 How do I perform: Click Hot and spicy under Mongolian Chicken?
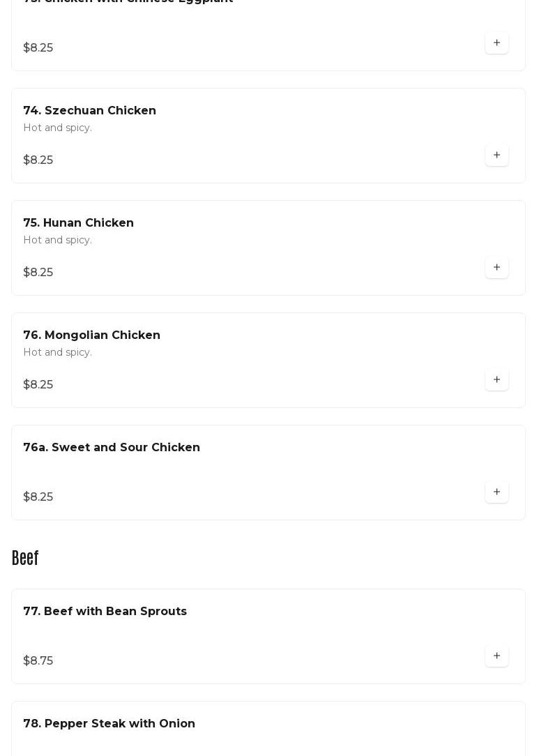click(57, 352)
